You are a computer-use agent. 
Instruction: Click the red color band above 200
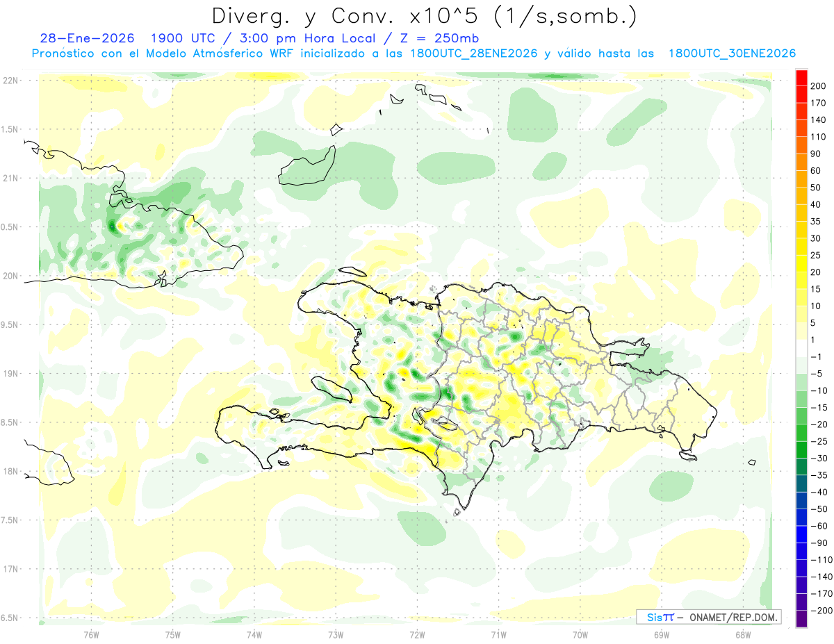[801, 78]
